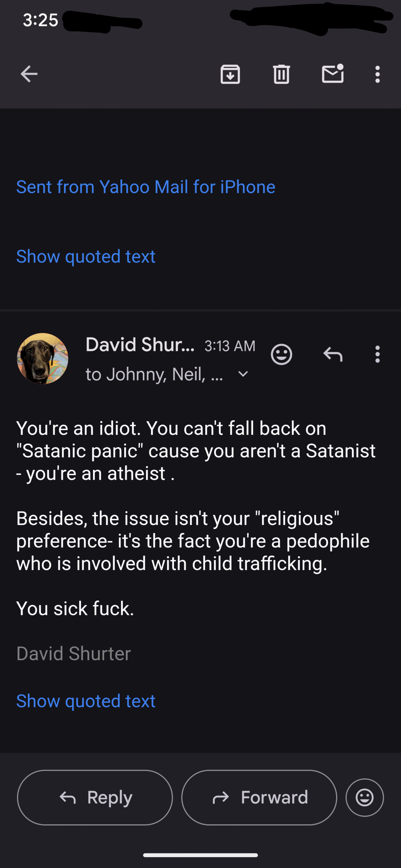Screen dimensions: 401x868
Task: Open the three-dot menu for David's message
Action: pyautogui.click(x=377, y=355)
